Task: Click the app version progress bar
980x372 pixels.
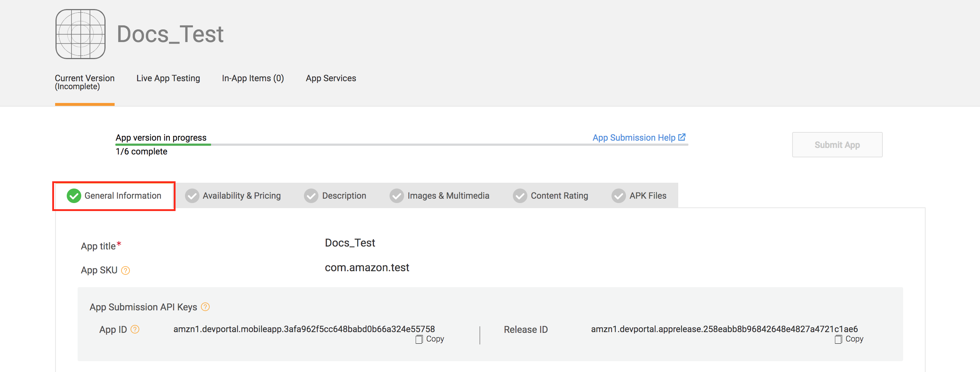Action: point(402,145)
